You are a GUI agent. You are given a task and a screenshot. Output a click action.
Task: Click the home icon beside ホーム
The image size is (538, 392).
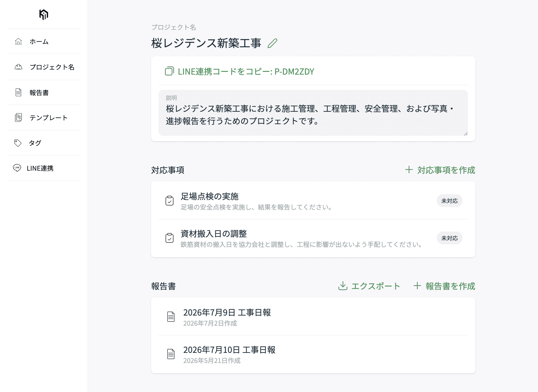pyautogui.click(x=18, y=41)
